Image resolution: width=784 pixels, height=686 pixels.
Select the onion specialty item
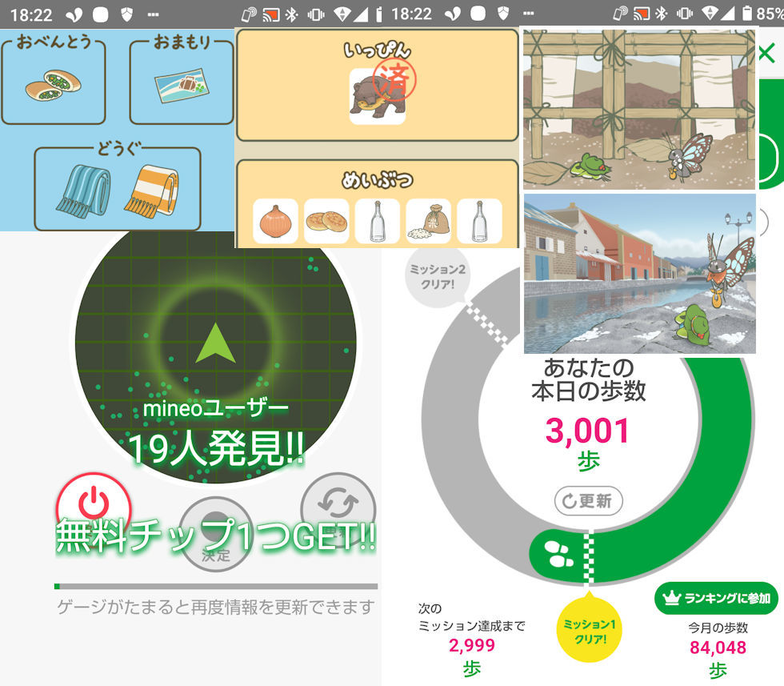pyautogui.click(x=275, y=221)
